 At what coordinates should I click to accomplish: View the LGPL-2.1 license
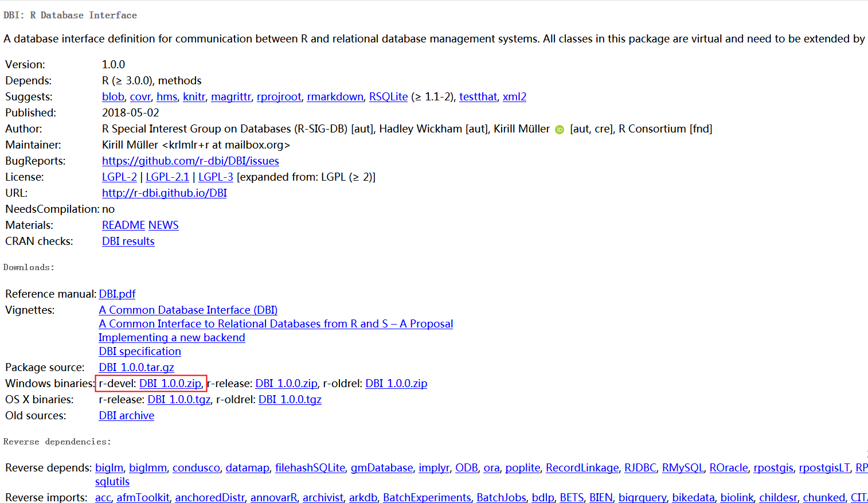(x=167, y=177)
